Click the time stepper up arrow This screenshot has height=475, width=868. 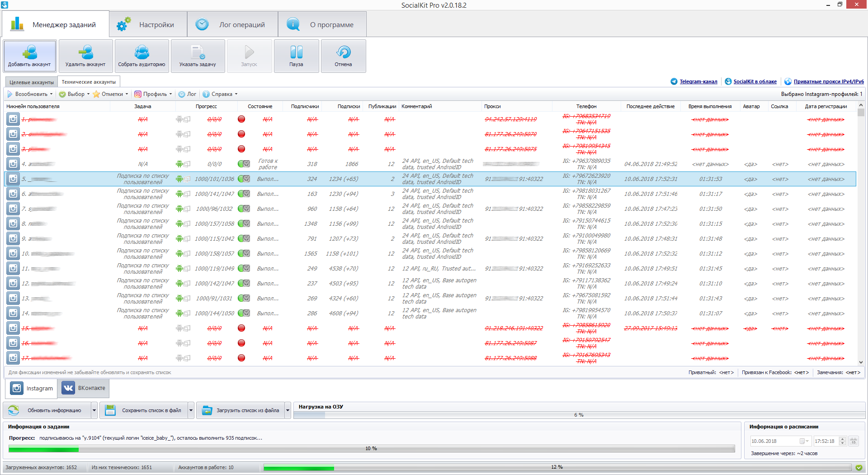[842, 439]
